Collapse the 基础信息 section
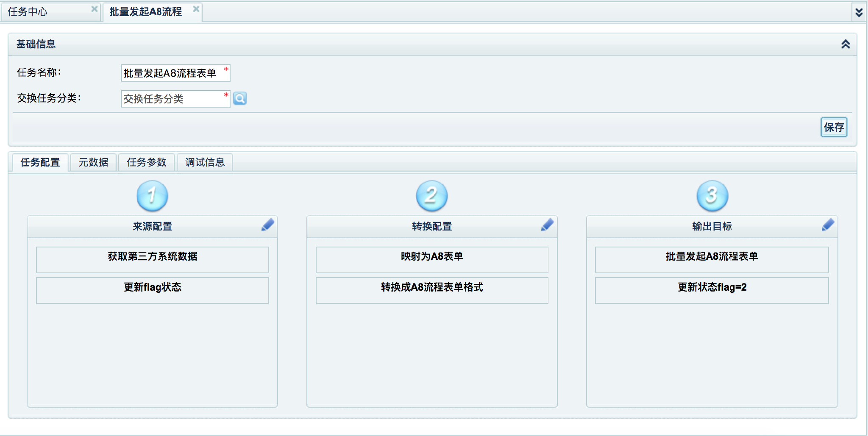868x436 pixels. click(x=846, y=44)
